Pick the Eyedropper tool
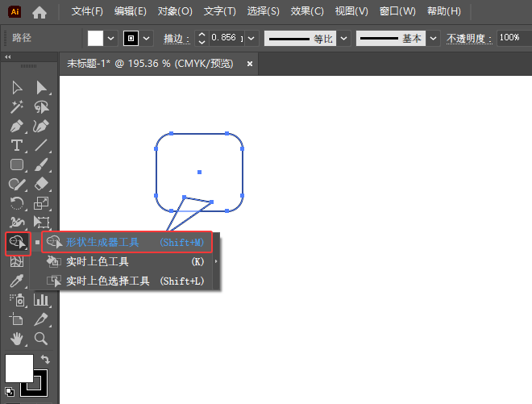Image resolution: width=532 pixels, height=404 pixels. (x=17, y=281)
